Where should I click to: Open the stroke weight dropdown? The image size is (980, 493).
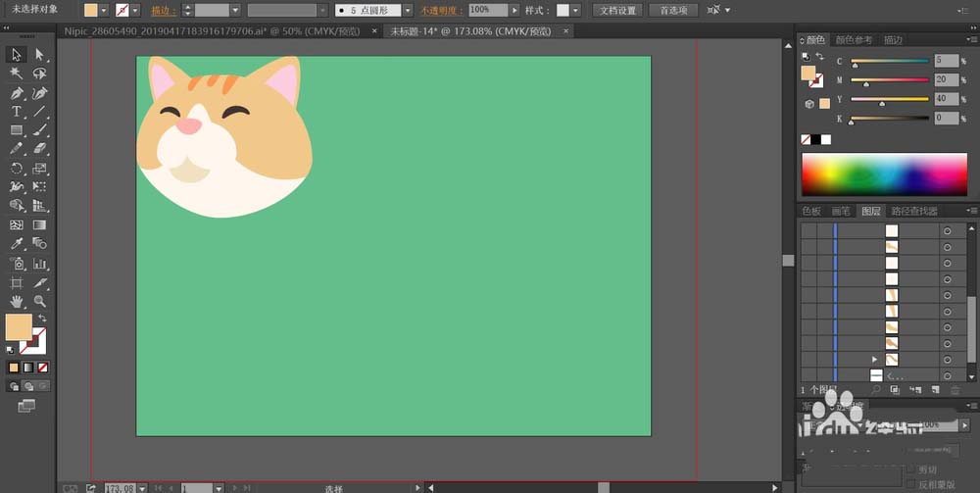(235, 10)
